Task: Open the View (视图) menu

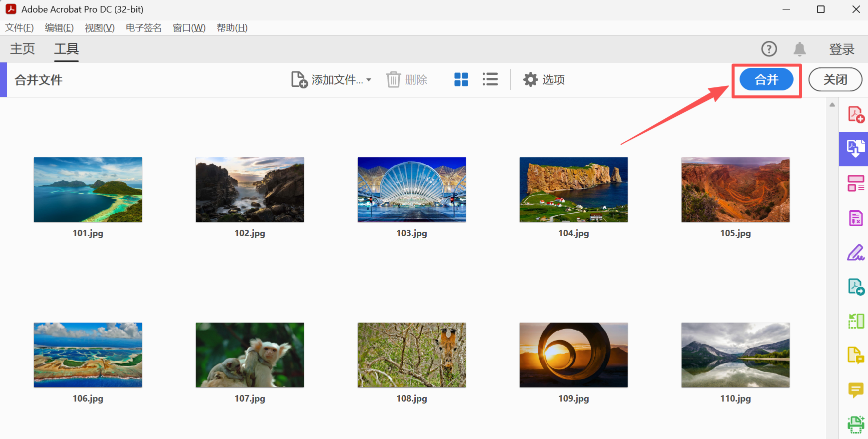Action: point(99,28)
